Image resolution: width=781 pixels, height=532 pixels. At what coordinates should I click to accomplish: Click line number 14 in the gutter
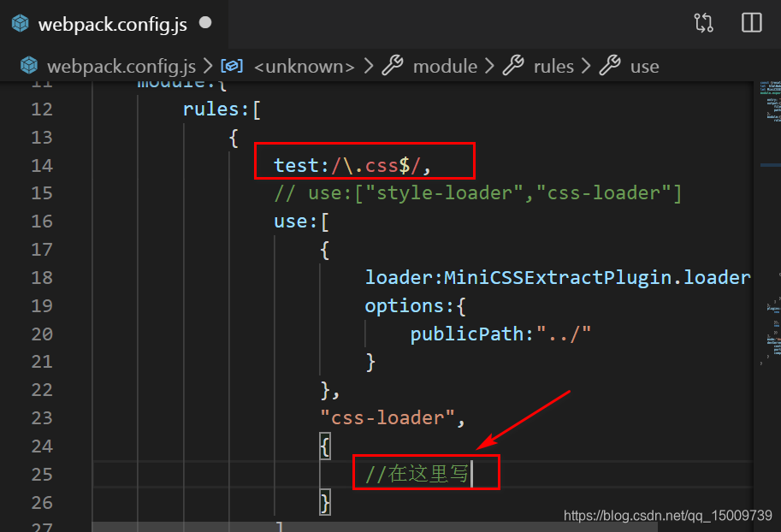(x=42, y=164)
